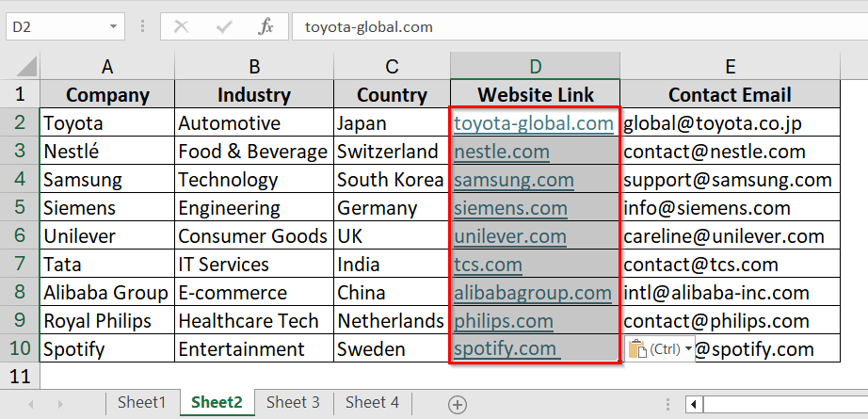Click the siemens.com hyperlink
868x419 pixels.
click(510, 208)
